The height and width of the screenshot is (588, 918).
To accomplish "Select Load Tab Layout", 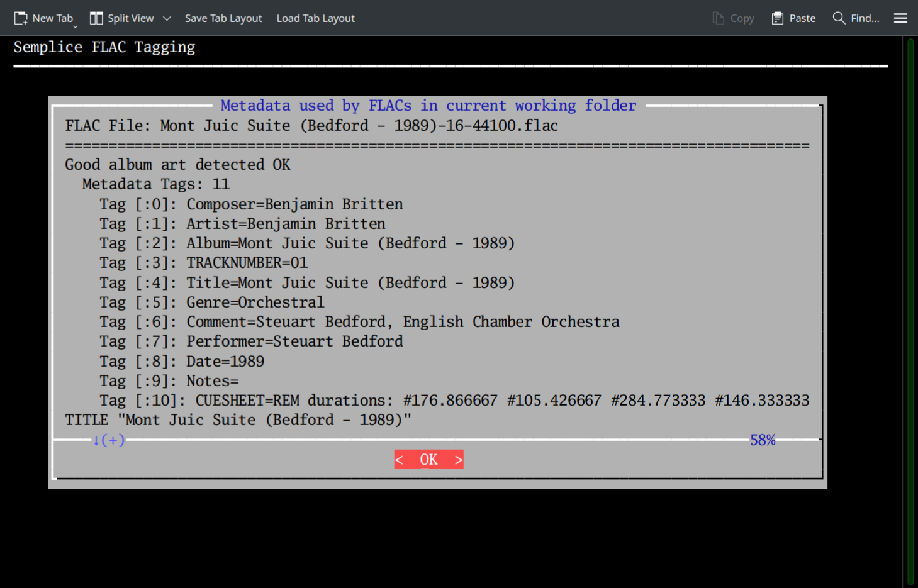I will pyautogui.click(x=315, y=18).
